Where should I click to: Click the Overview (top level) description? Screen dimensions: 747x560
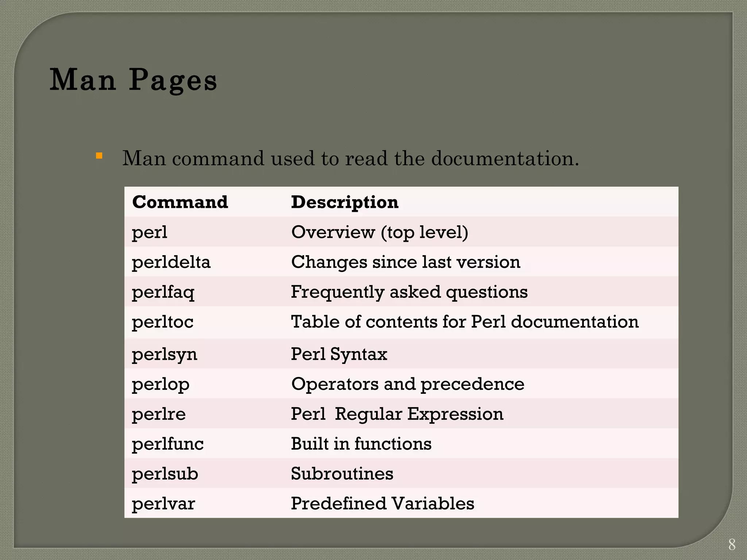[x=379, y=232]
